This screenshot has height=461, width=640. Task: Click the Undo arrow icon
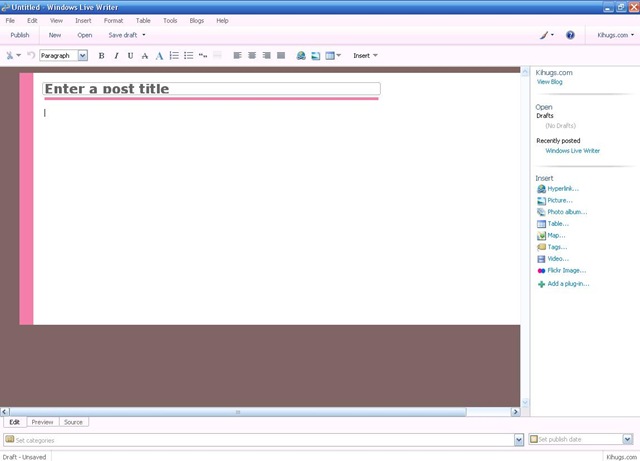click(x=31, y=55)
